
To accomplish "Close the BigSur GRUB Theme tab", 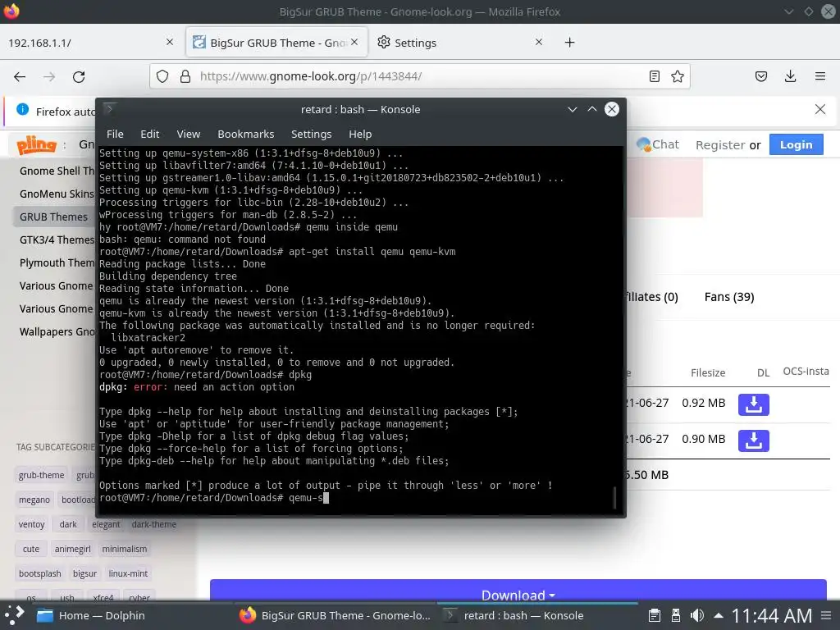I will click(x=354, y=42).
